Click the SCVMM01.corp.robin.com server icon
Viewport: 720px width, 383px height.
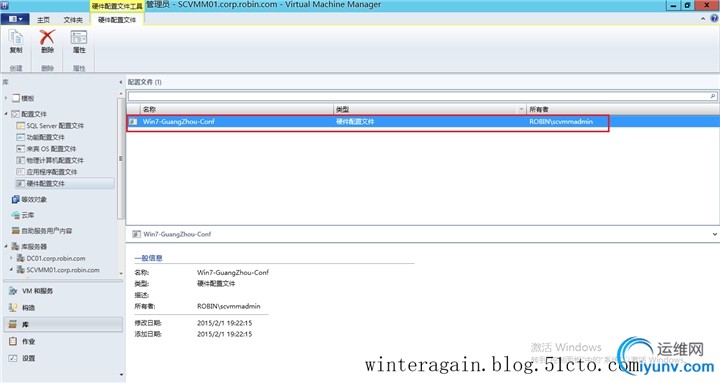(x=21, y=270)
